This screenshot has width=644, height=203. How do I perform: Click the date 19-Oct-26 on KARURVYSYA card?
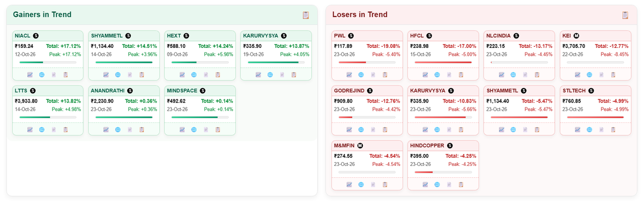click(x=253, y=54)
